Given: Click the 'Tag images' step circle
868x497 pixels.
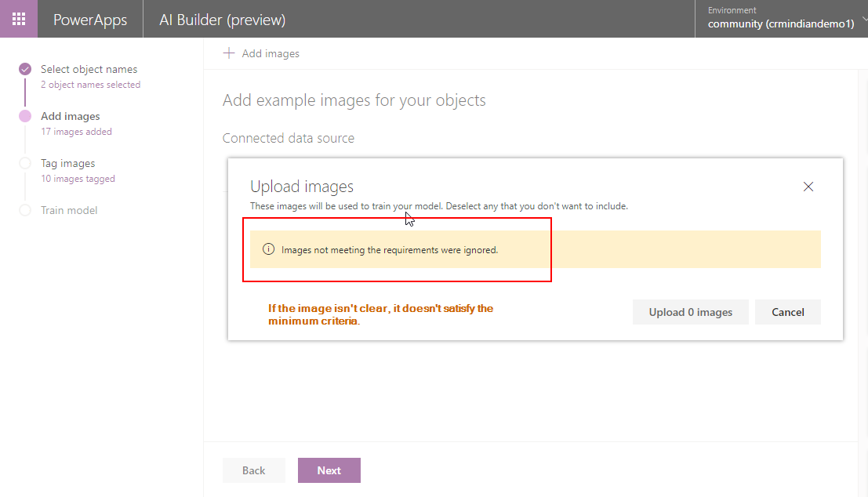Looking at the screenshot, I should click(x=25, y=163).
